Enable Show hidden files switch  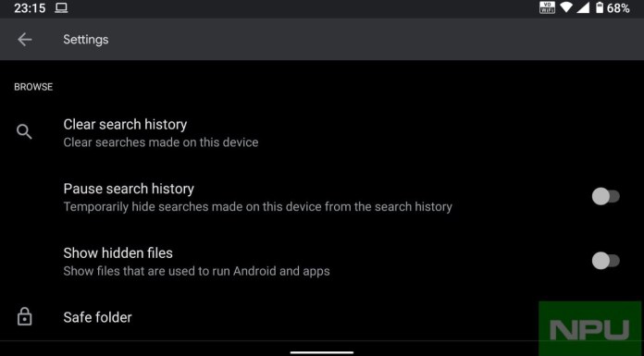click(605, 261)
